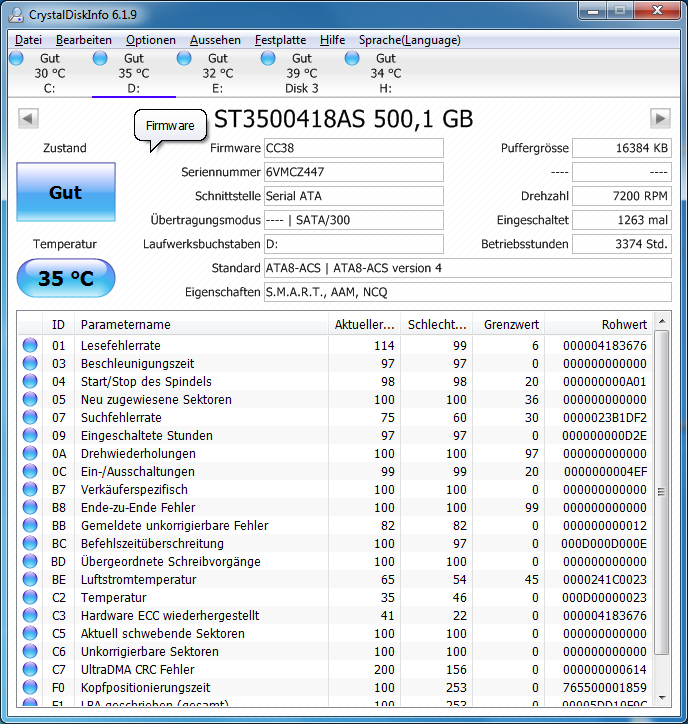Open the Bearbeiten menu

click(x=84, y=40)
